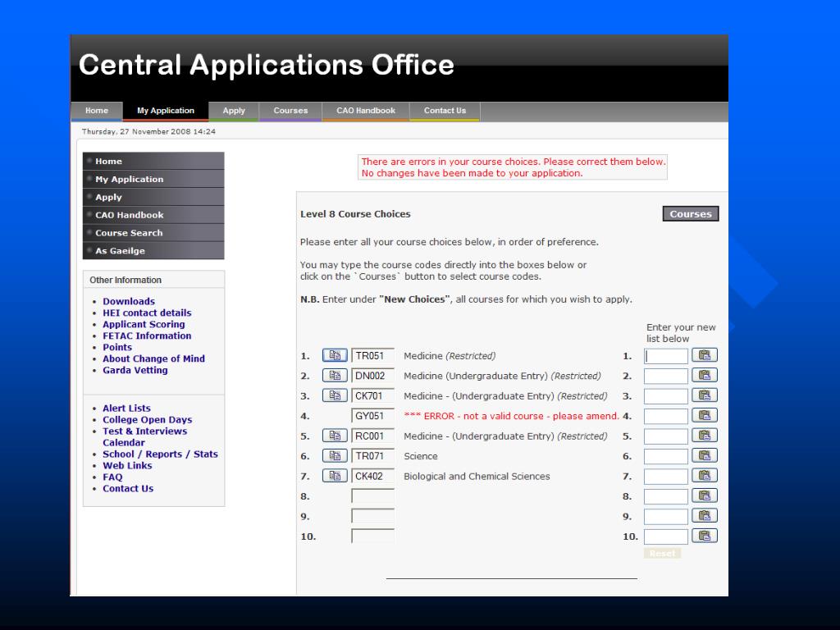Viewport: 840px width, 630px height.
Task: Click 'Biological and Chemical Sciences' course name
Action: [477, 477]
